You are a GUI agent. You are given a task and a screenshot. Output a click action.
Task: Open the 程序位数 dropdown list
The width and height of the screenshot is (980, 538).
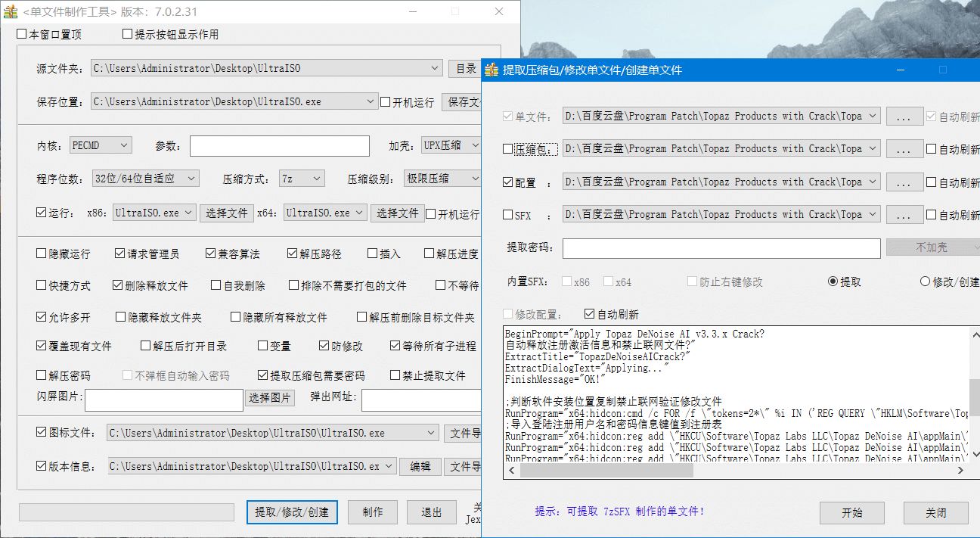144,179
